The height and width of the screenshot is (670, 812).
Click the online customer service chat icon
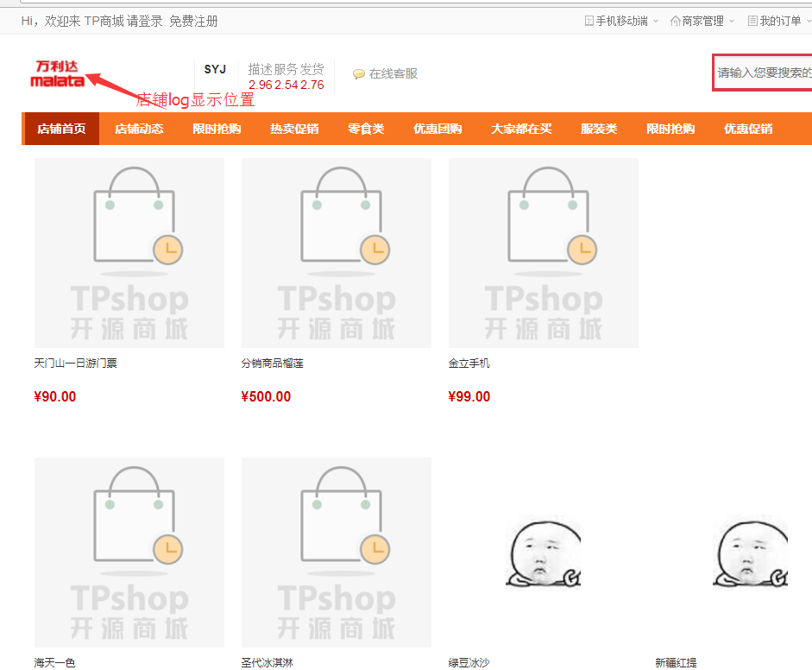(359, 74)
